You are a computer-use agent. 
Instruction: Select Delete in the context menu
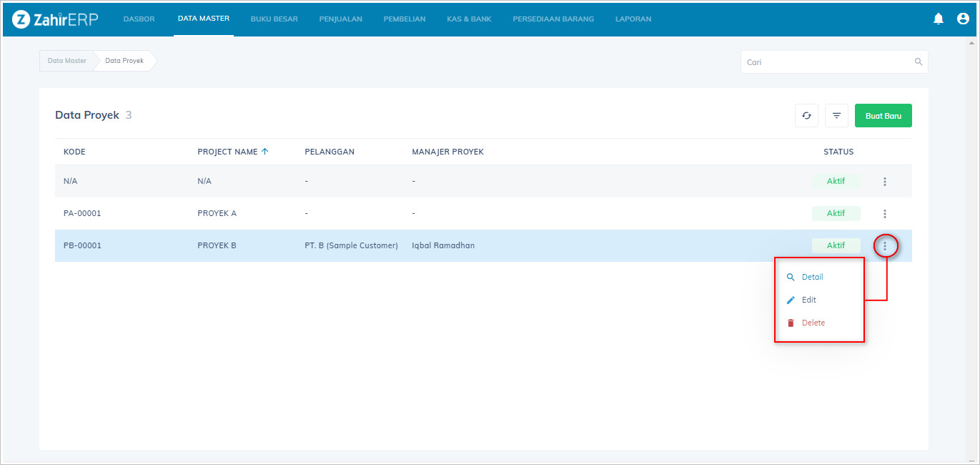coord(813,323)
